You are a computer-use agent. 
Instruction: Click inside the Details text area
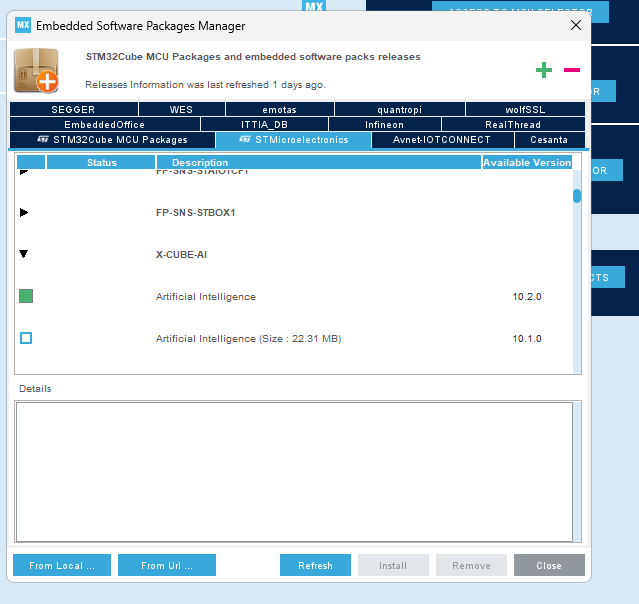click(294, 472)
